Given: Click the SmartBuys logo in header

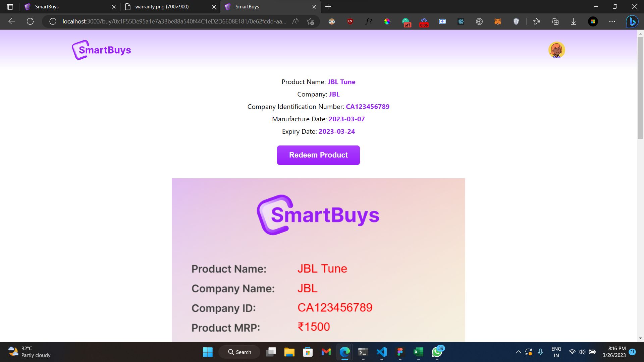Looking at the screenshot, I should [101, 50].
